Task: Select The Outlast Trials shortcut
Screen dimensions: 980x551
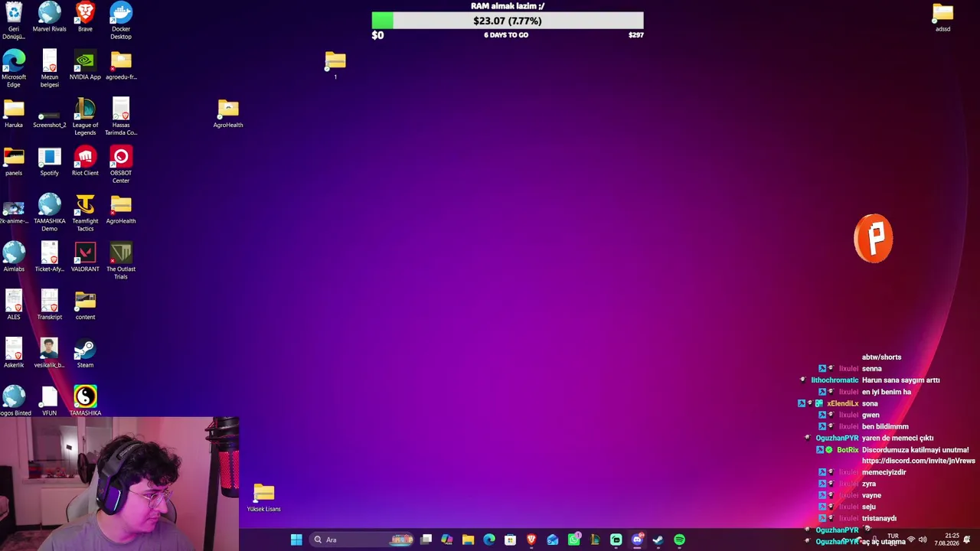Action: pyautogui.click(x=121, y=261)
